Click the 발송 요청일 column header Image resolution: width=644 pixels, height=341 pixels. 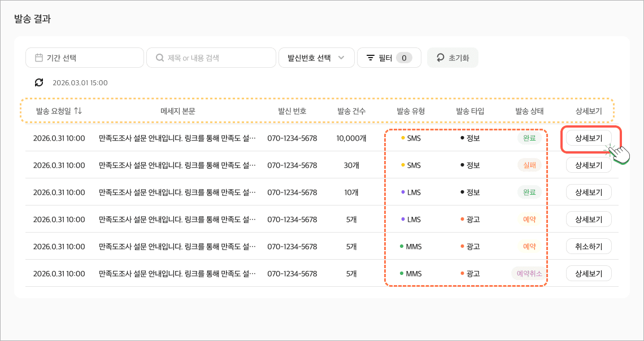point(54,111)
